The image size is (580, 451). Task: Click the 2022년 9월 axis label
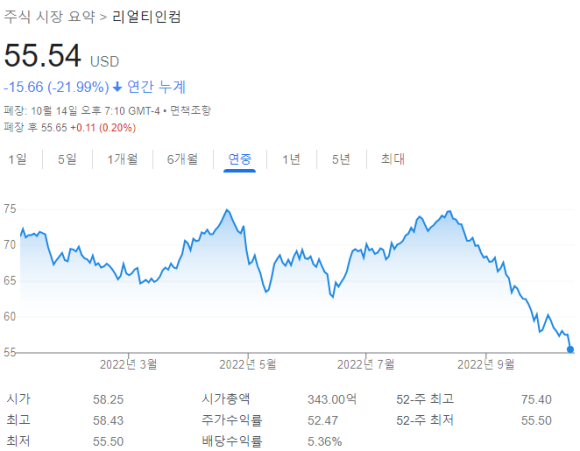coord(486,364)
